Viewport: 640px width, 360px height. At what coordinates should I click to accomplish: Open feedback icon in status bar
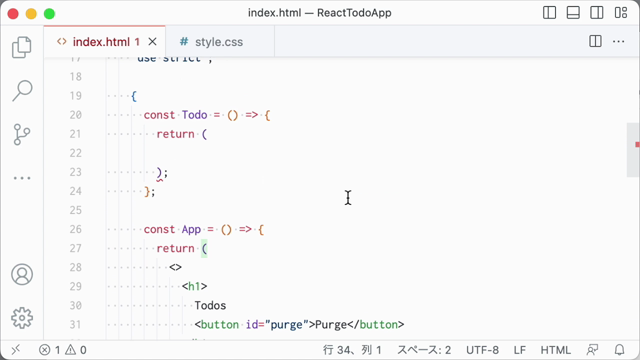(592, 350)
